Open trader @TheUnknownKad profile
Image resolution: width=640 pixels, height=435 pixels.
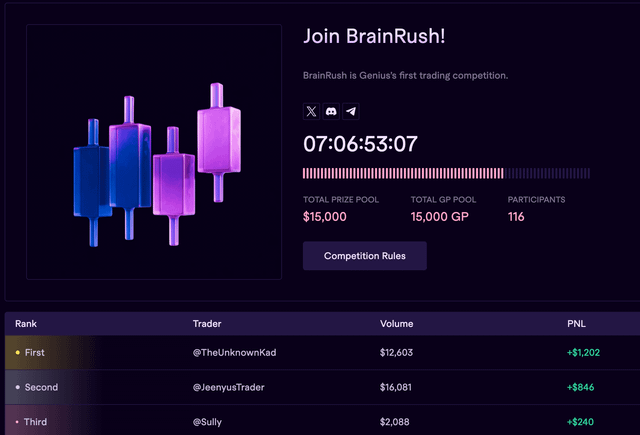233,353
